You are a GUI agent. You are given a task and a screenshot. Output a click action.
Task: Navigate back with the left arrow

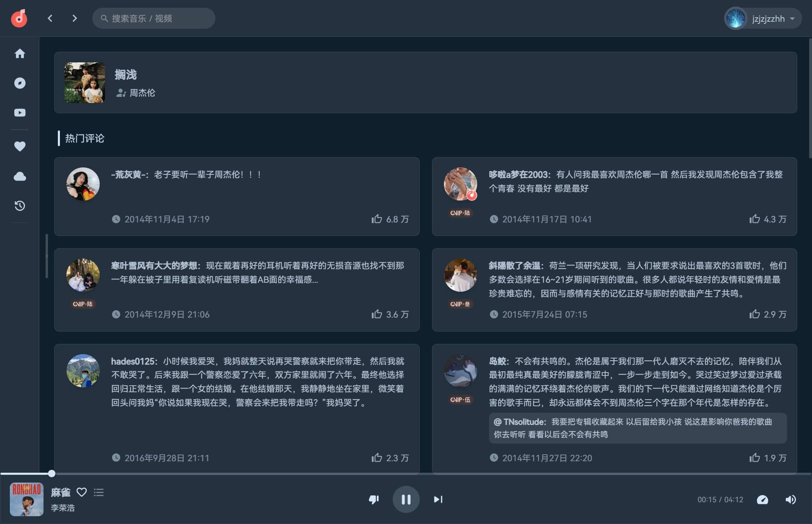50,18
